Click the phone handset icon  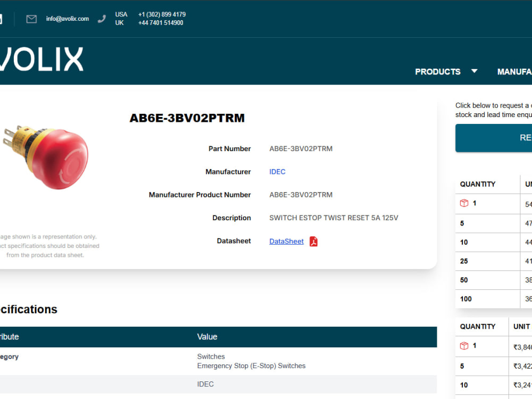102,19
